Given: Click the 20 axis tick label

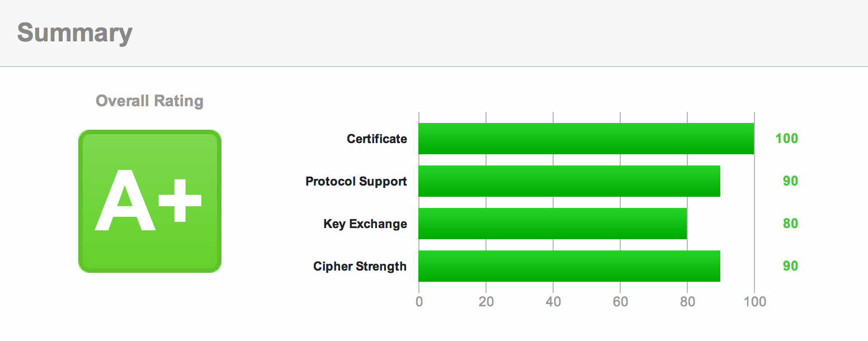Looking at the screenshot, I should pyautogui.click(x=486, y=301).
